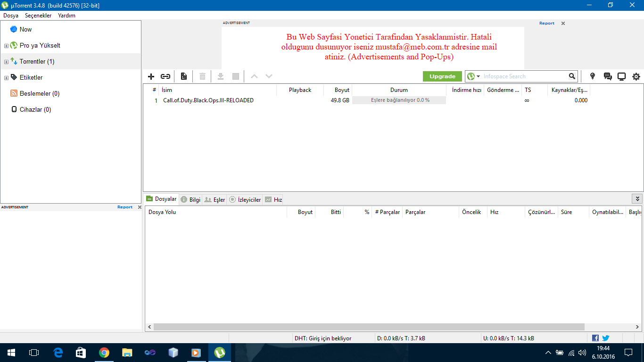Click the search magnifier icon
644x362 pixels.
click(x=572, y=76)
